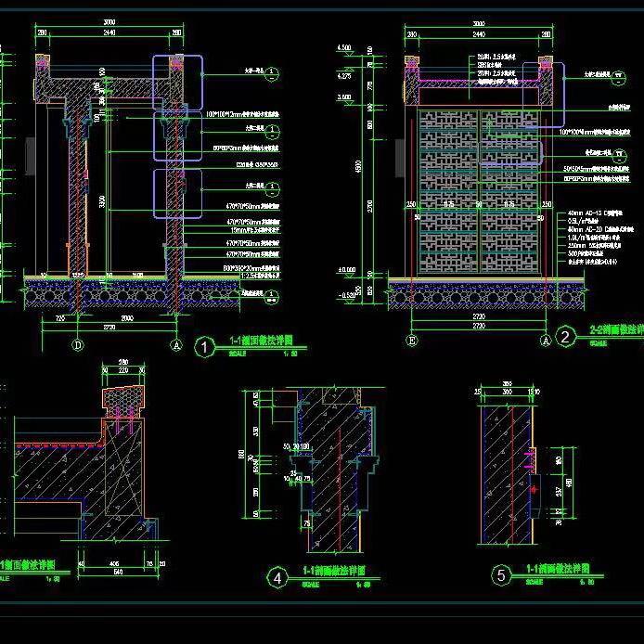Viewport: 644px width, 644px height.
Task: Select axis bubble A beneath drawing 1
Action: coord(174,343)
